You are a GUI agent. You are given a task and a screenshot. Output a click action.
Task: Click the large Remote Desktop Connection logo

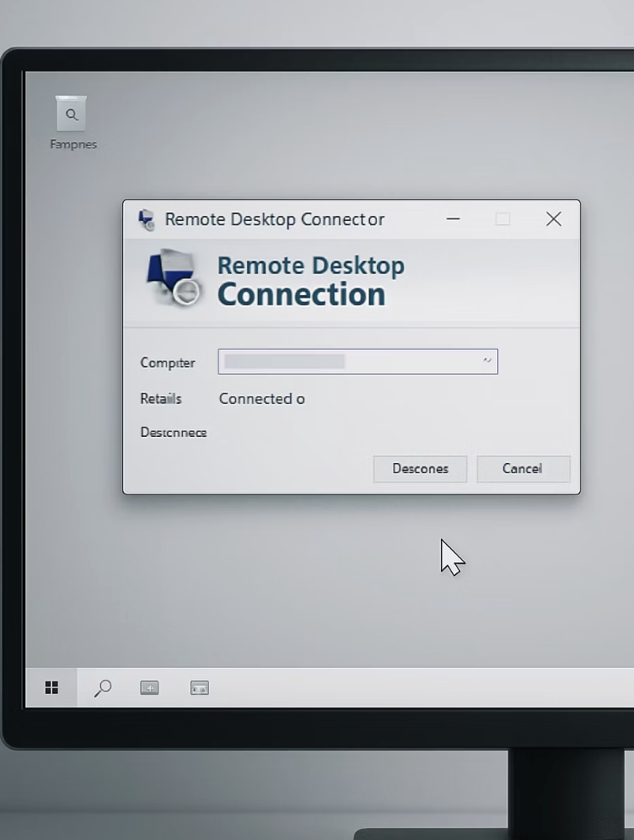coord(174,278)
